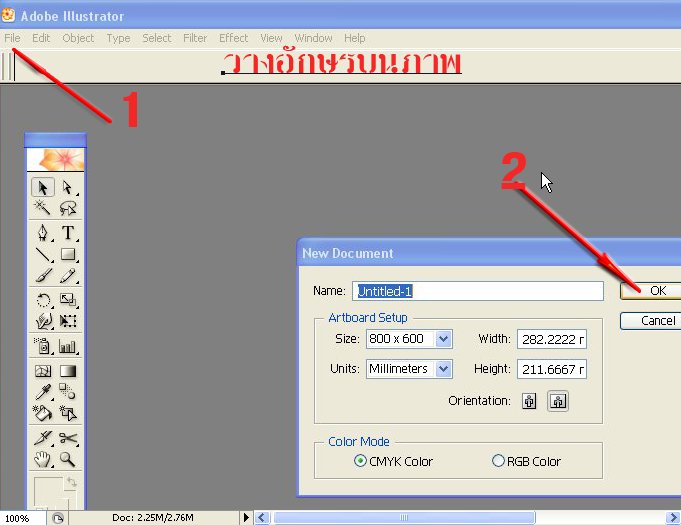Select the Type tool

click(x=67, y=233)
